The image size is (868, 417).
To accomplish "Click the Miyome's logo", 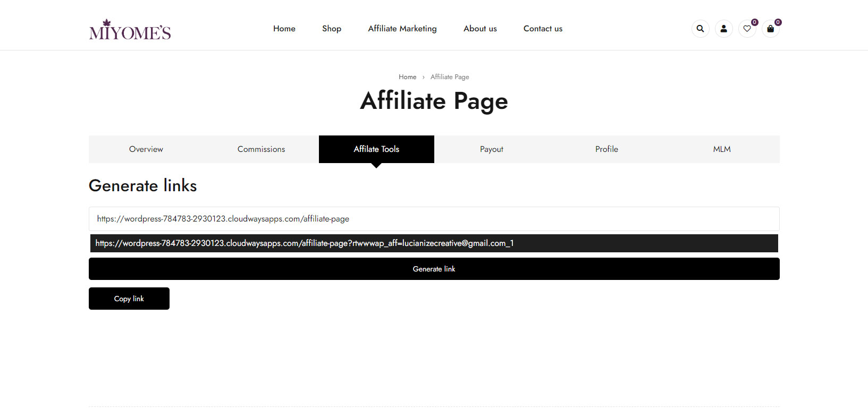I will tap(130, 30).
